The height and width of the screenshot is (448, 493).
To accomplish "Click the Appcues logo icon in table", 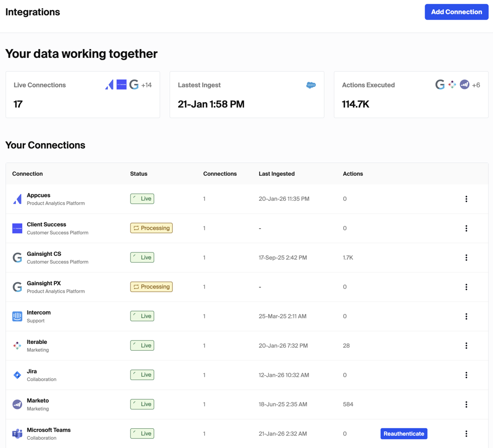I will click(x=17, y=199).
